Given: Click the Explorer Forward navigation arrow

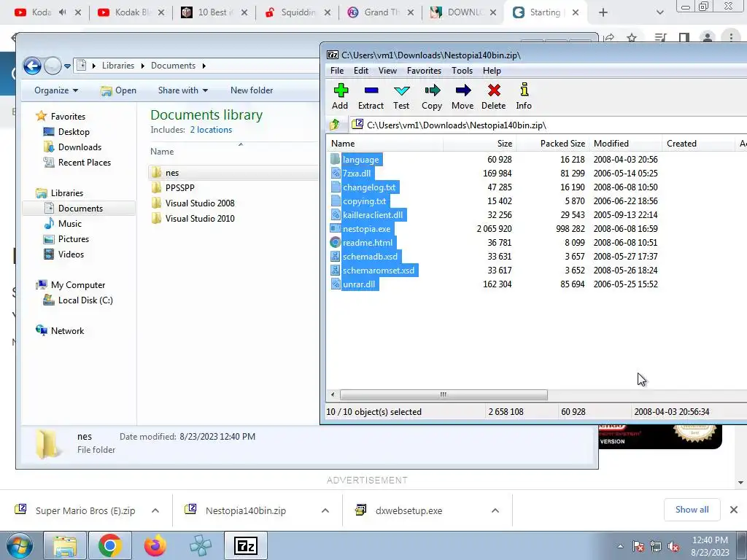Looking at the screenshot, I should [x=53, y=66].
